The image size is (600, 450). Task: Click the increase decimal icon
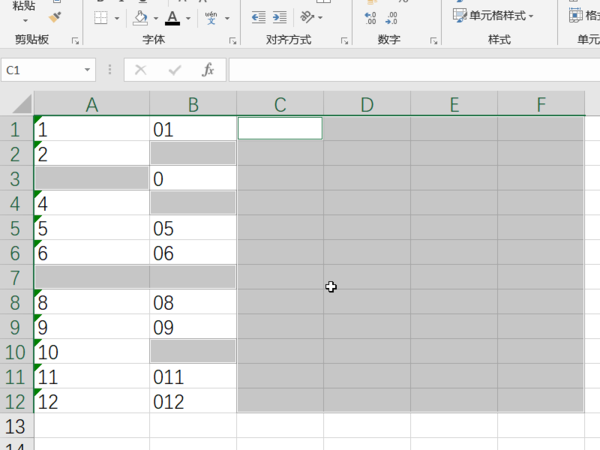click(x=370, y=18)
